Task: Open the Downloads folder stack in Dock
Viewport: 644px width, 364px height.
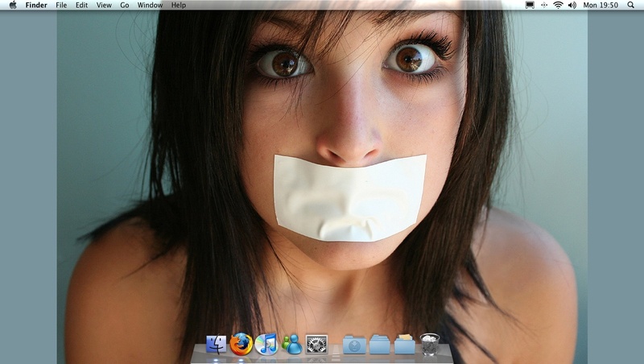Action: click(x=354, y=345)
